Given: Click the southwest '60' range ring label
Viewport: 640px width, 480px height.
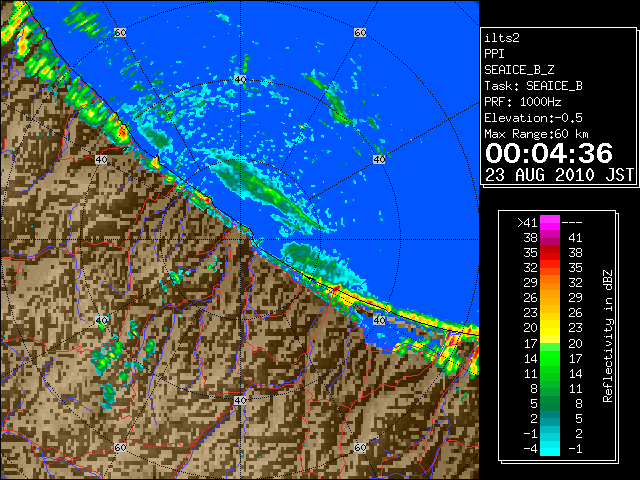Looking at the screenshot, I should [120, 447].
